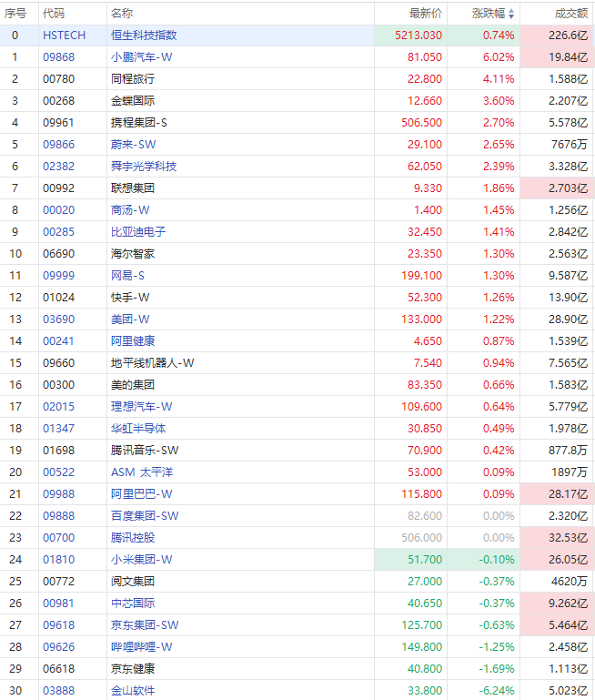The image size is (595, 700).
Task: Sort the table by 最新价 column header
Action: (426, 14)
